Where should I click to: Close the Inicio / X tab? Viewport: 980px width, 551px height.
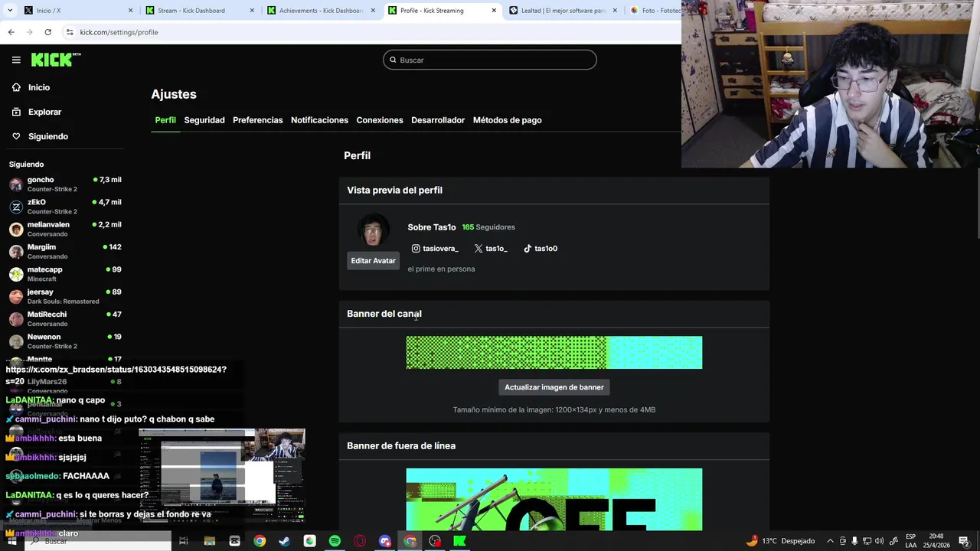(131, 11)
